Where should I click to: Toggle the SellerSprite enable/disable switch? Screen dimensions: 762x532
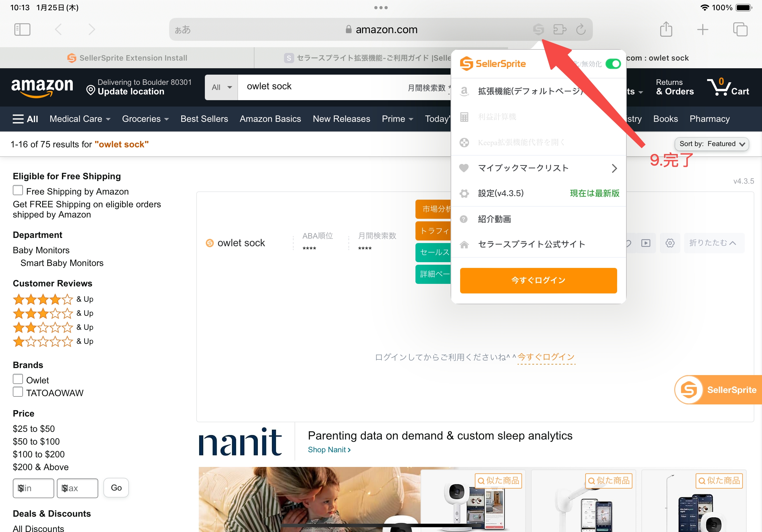613,64
